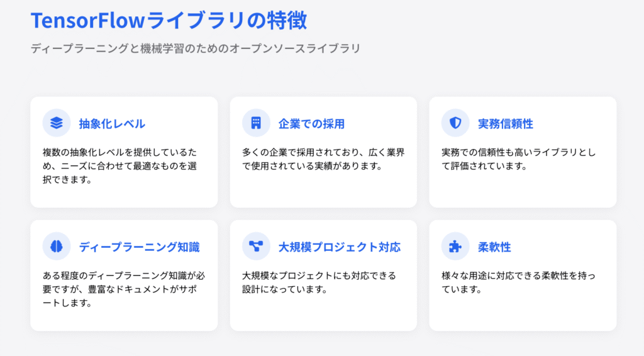Click the shield icon for 実務信頼性
Screen dimensions: 644x356
tap(455, 123)
